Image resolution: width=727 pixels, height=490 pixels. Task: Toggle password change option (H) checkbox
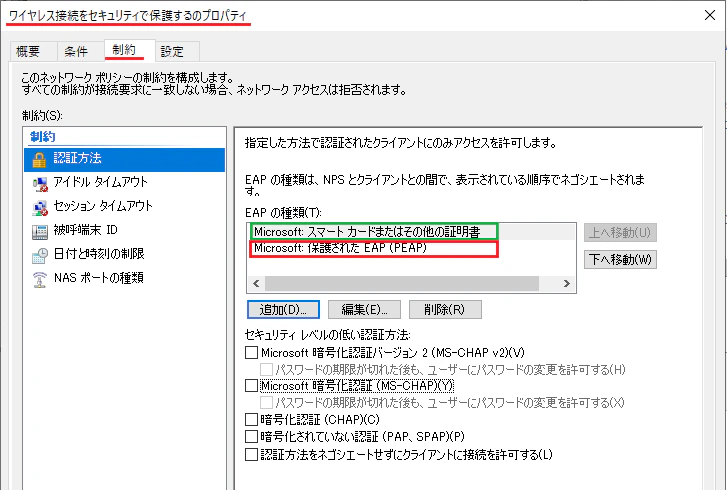(266, 369)
